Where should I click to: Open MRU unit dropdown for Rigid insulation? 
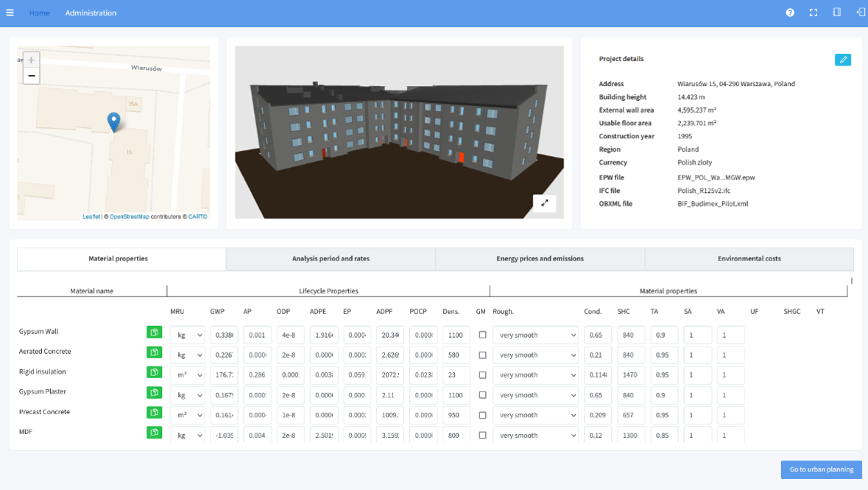(188, 375)
